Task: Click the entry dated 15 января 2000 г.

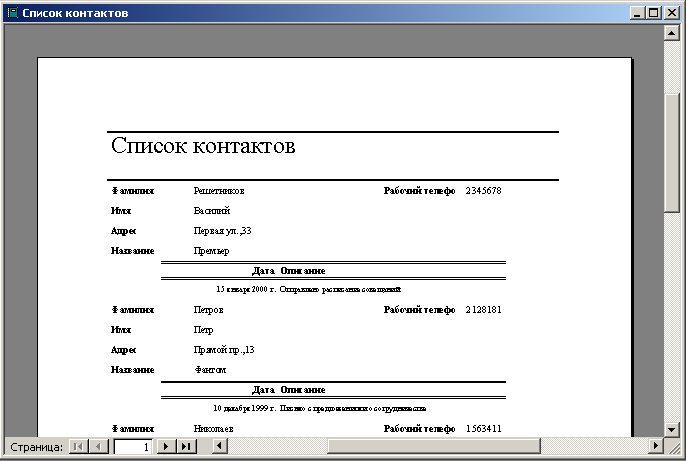Action: (x=308, y=289)
